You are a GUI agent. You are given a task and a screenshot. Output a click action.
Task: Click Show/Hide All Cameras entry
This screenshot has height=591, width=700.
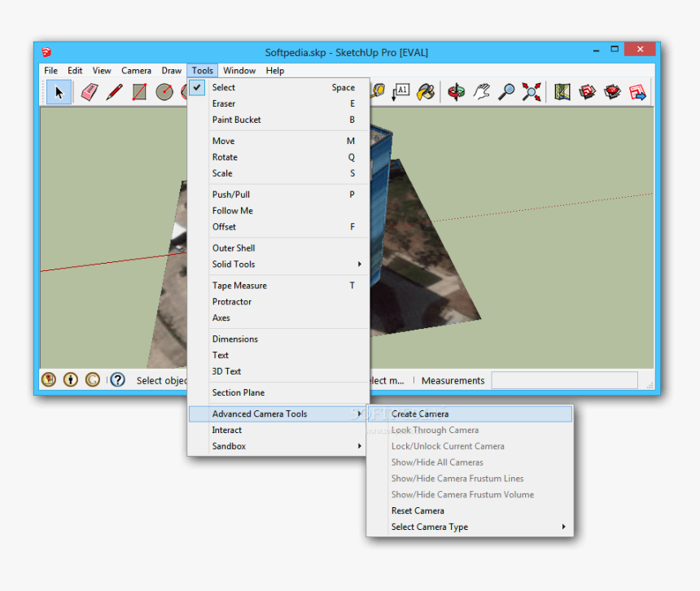[x=470, y=462]
